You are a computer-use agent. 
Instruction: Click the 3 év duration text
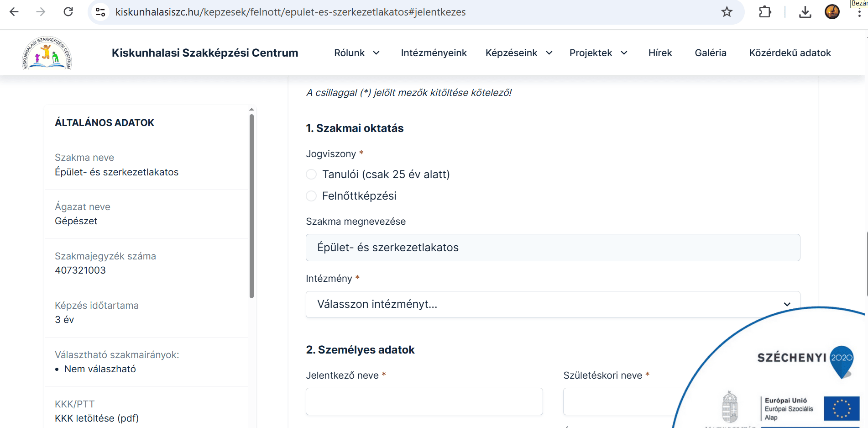pyautogui.click(x=64, y=320)
